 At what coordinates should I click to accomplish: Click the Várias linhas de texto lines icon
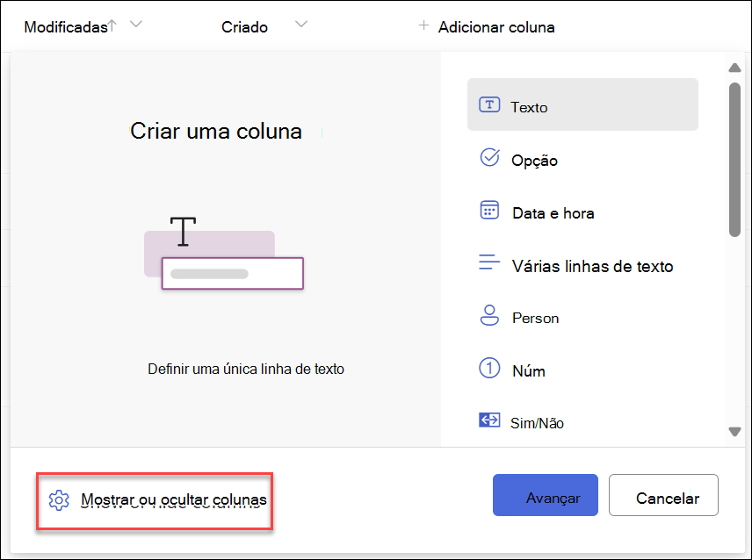(489, 262)
